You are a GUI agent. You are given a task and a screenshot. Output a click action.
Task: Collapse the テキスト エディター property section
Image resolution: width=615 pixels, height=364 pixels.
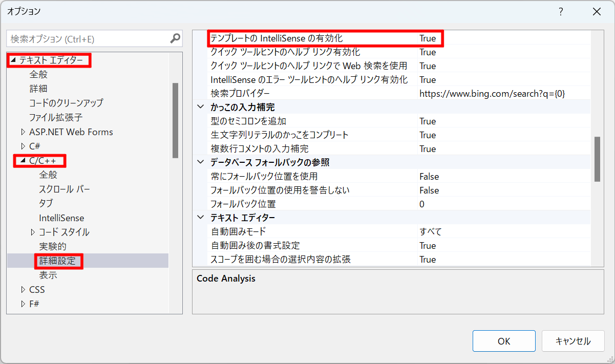[200, 218]
